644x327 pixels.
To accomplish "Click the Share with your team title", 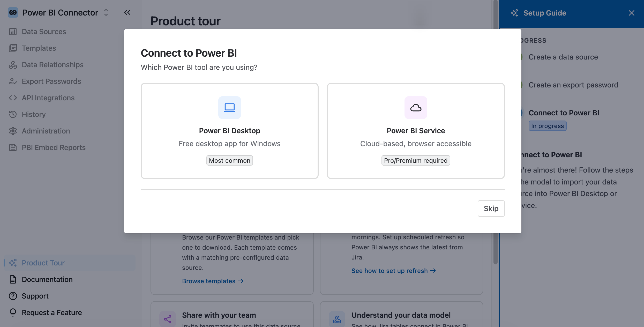I will pyautogui.click(x=219, y=315).
